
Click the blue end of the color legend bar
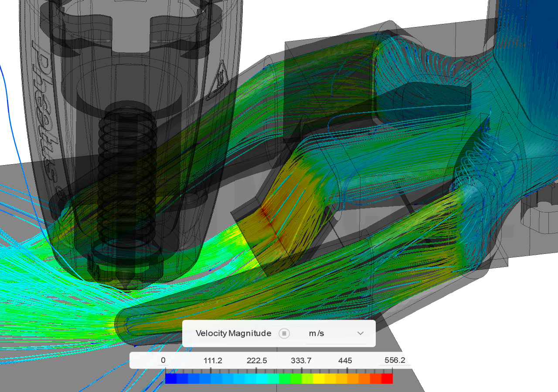point(170,378)
